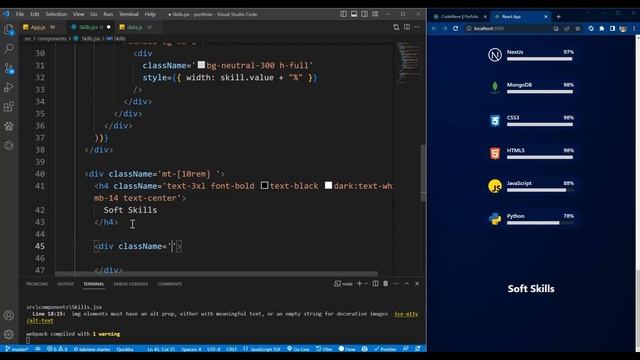
Task: Click Ln 45, Col 25 position indicator
Action: [x=161, y=349]
